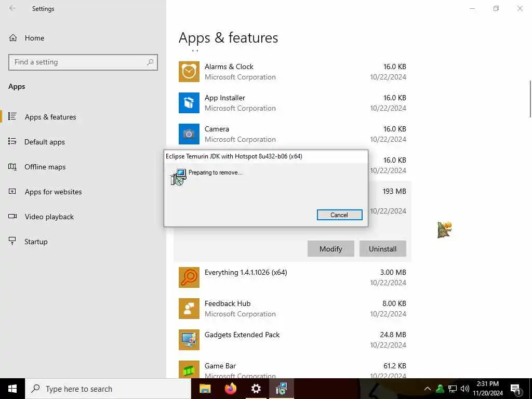The height and width of the screenshot is (399, 532).
Task: Click the Windows Installer taskbar icon
Action: [281, 389]
